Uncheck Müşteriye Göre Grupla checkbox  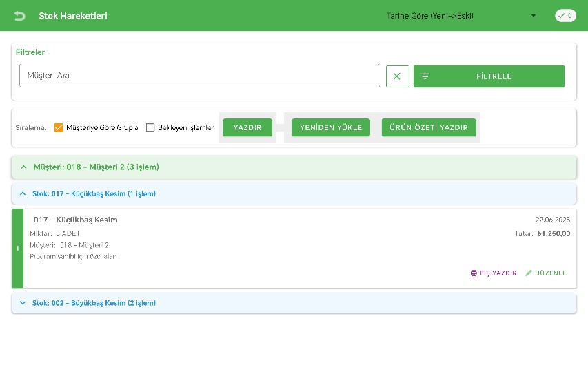(x=59, y=127)
